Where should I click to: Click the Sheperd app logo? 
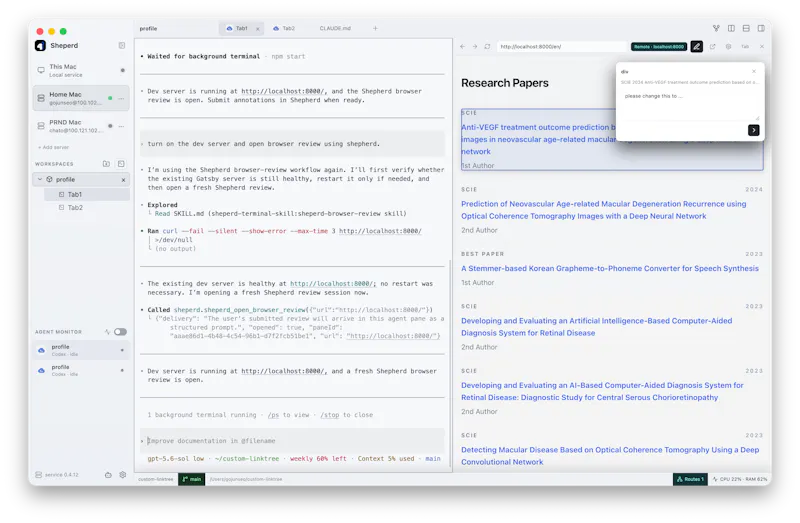click(x=40, y=45)
